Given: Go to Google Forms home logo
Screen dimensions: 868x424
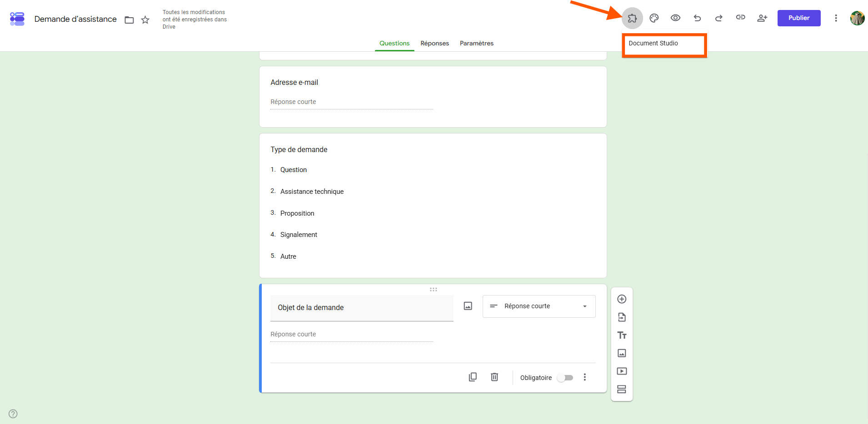Looking at the screenshot, I should coord(17,19).
